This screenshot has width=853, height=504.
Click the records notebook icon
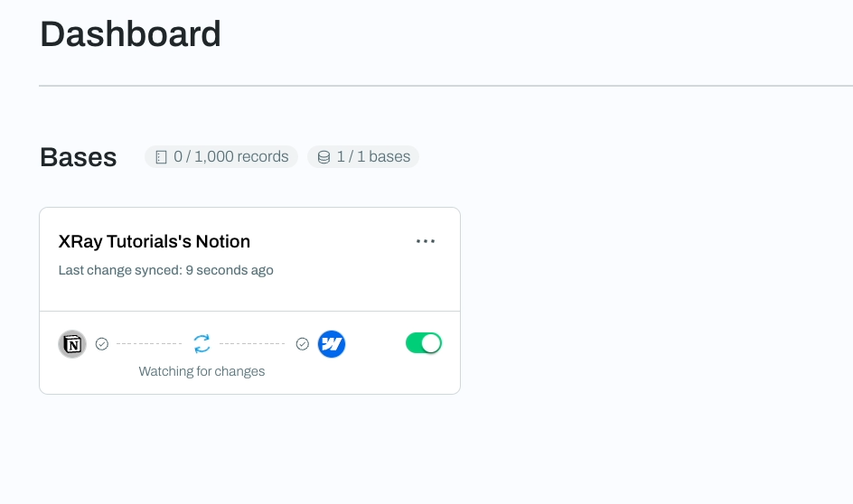click(161, 157)
